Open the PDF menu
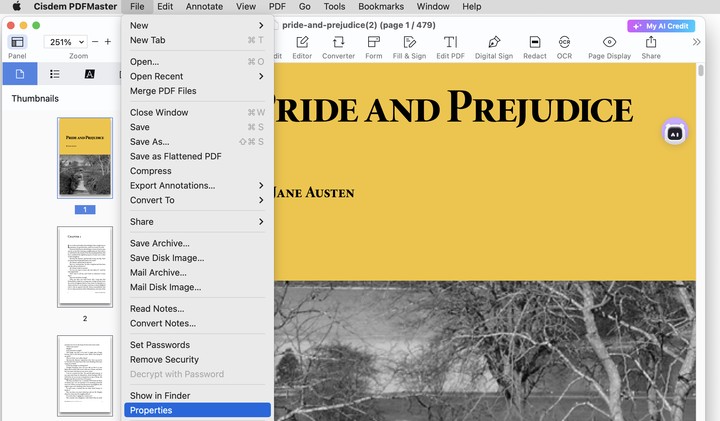Viewport: 720px width, 421px height. pyautogui.click(x=277, y=6)
